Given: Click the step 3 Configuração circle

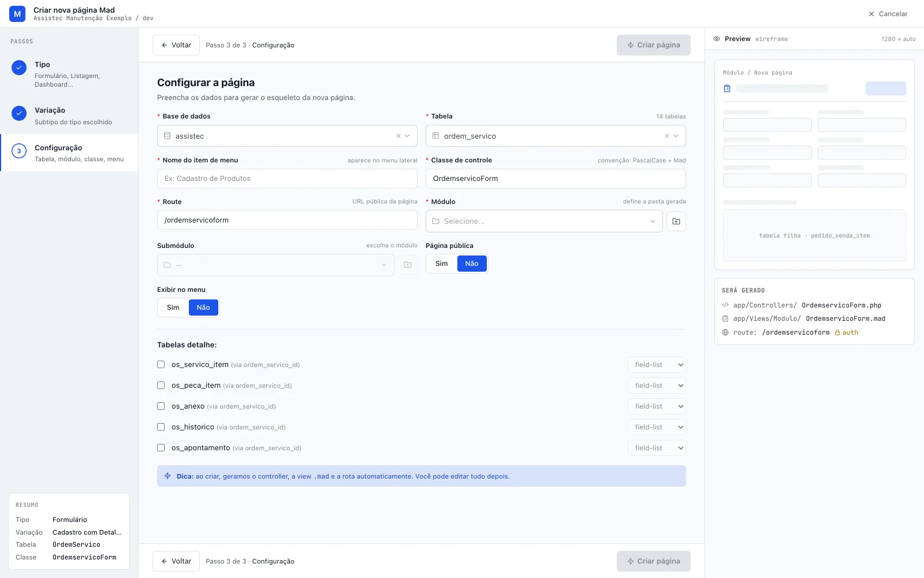Looking at the screenshot, I should pyautogui.click(x=19, y=151).
